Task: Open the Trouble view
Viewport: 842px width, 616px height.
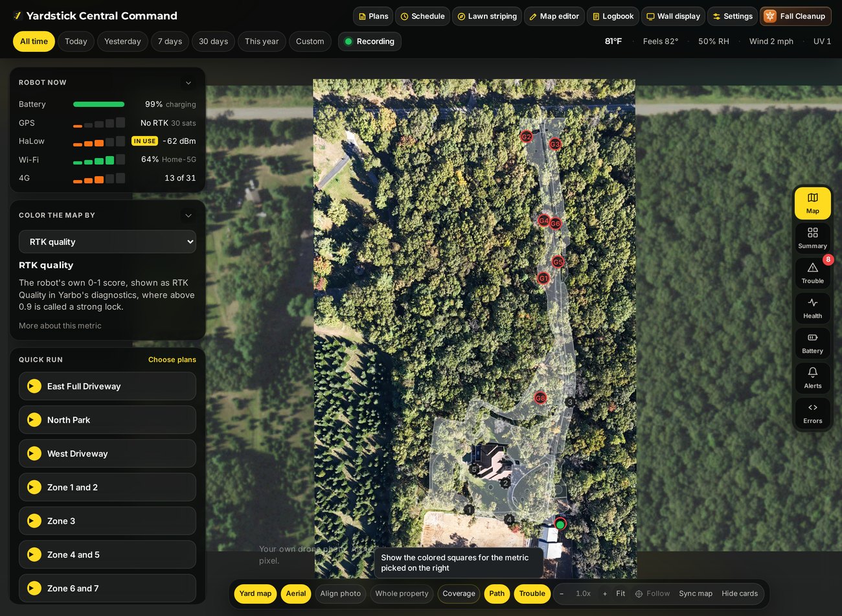Action: 812,273
